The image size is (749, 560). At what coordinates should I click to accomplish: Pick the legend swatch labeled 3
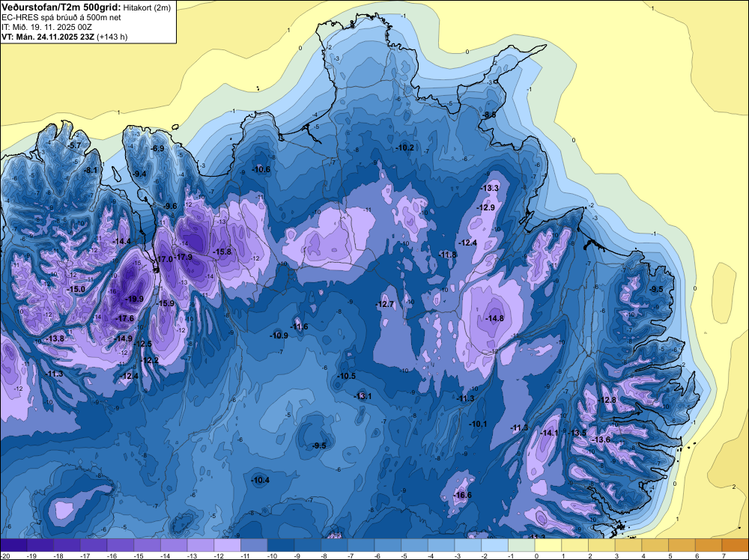tap(628, 545)
